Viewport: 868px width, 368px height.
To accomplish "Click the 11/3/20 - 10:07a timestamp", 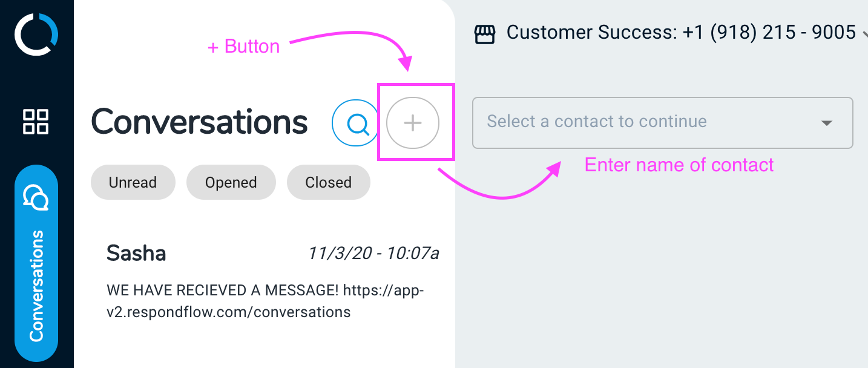I will [x=373, y=253].
